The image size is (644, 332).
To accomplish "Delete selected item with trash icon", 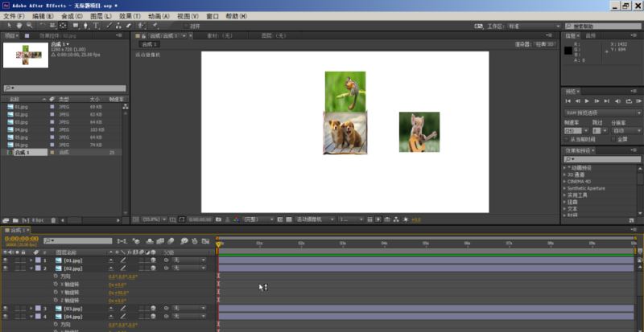I will click(53, 220).
